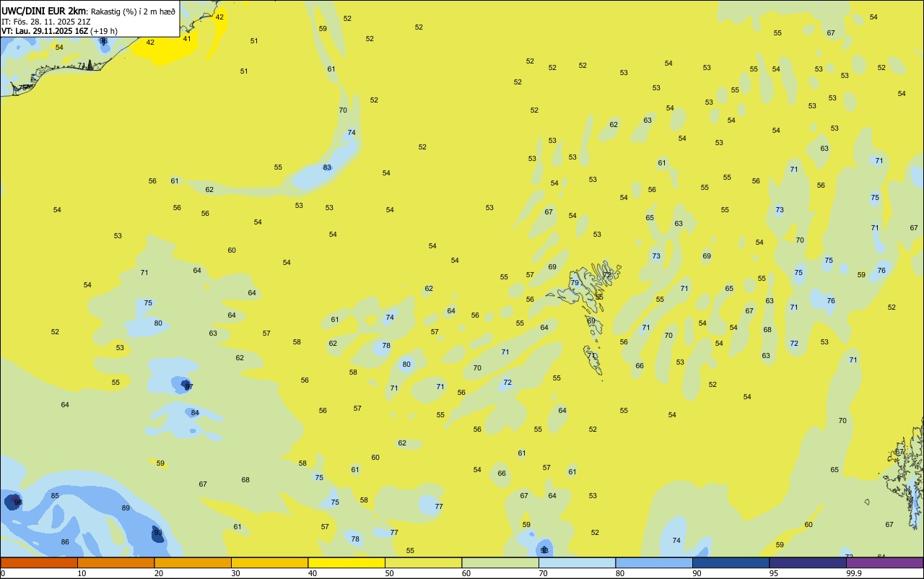Click the bright yellow 40–50 legend swatch

tap(346, 562)
